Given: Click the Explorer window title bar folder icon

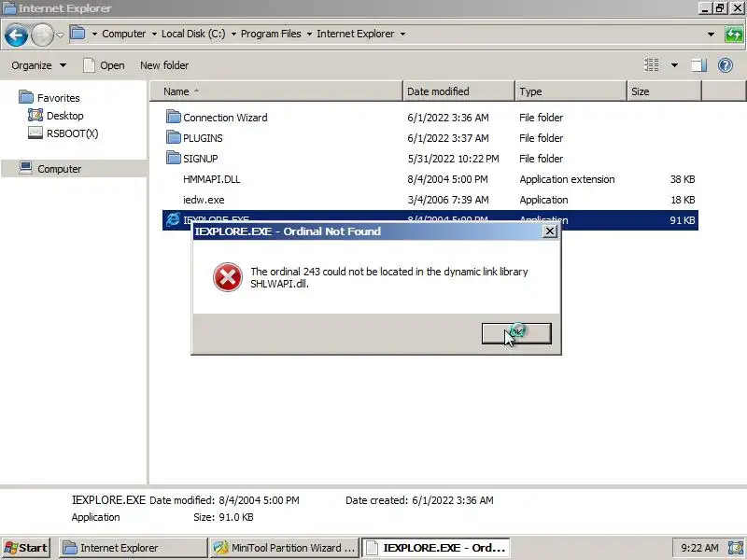Looking at the screenshot, I should click(9, 7).
